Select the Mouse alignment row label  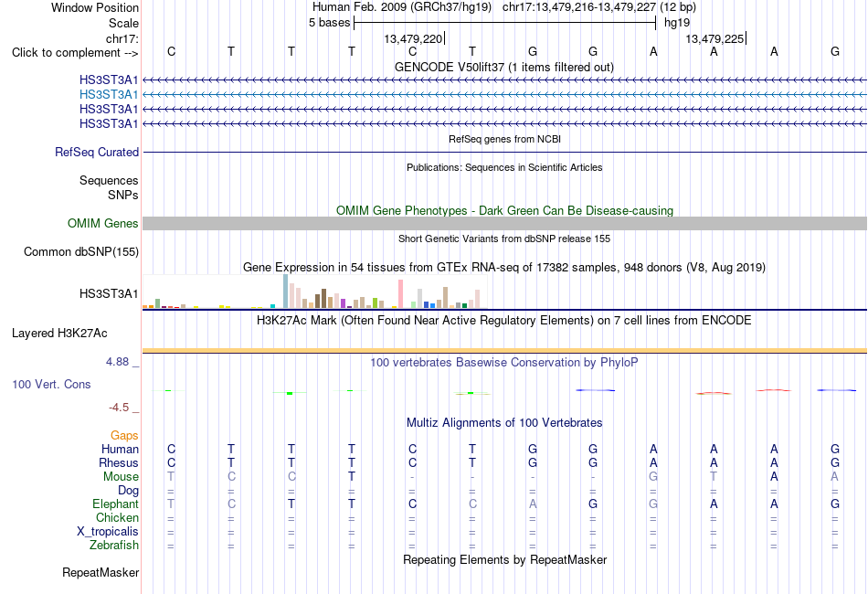121,477
